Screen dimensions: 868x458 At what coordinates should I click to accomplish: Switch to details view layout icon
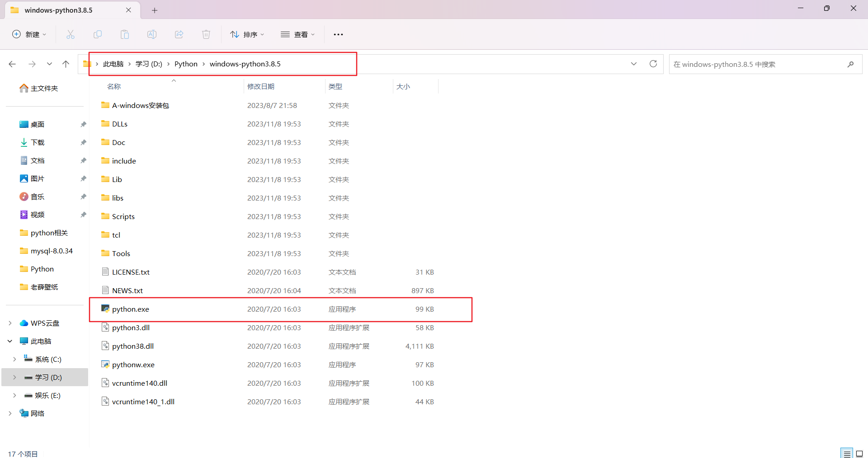pyautogui.click(x=847, y=453)
